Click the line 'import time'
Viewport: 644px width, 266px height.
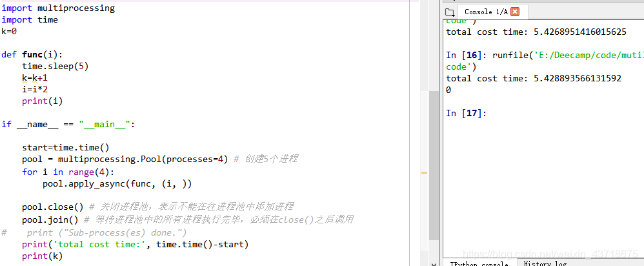tap(30, 20)
